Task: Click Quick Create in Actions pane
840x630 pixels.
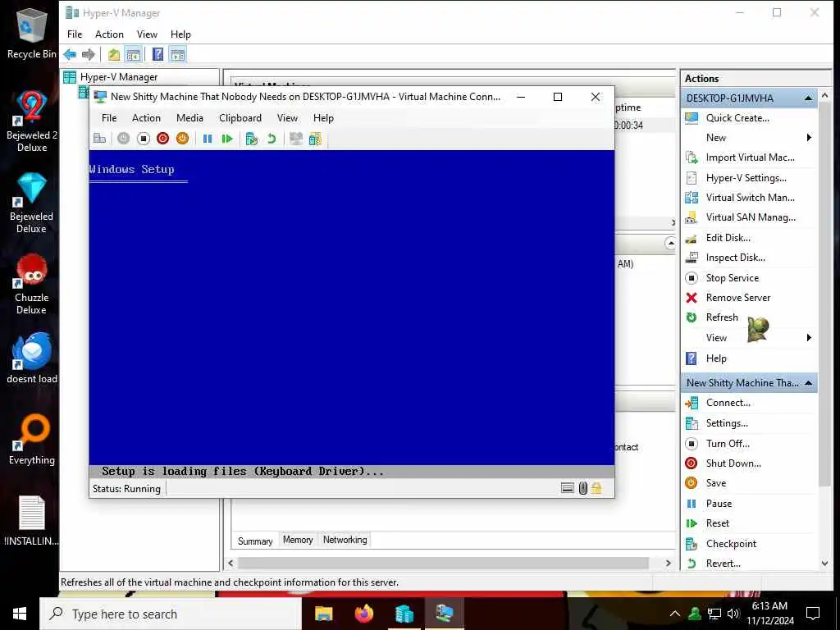Action: [x=737, y=118]
